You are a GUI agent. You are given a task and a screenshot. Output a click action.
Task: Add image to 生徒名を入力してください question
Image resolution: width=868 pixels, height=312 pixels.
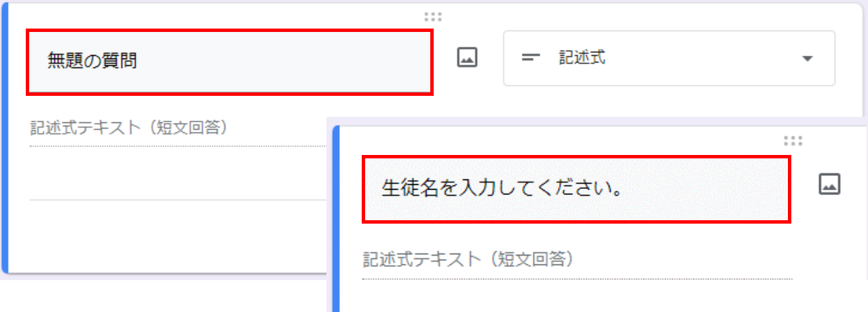click(x=830, y=184)
